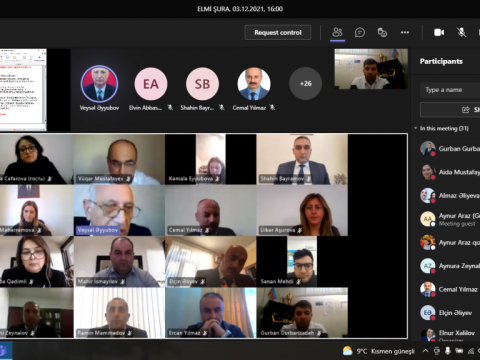The height and width of the screenshot is (360, 480).
Task: Open Microsoft Teams from the taskbar
Action: point(5,351)
